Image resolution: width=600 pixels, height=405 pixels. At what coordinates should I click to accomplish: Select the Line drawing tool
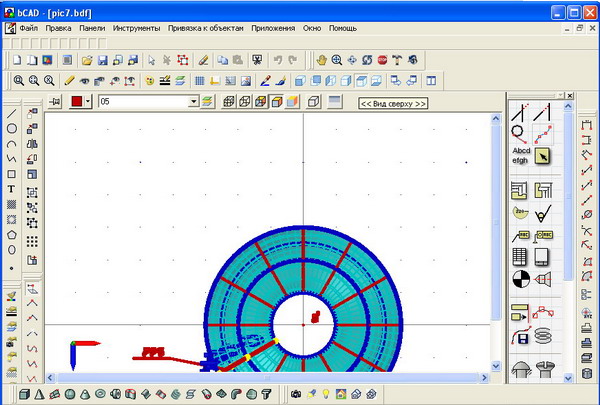pos(11,113)
